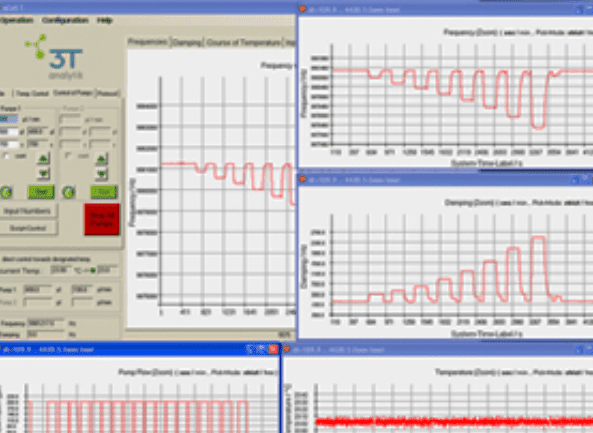Click Pump 2 green down arrow
Image resolution: width=593 pixels, height=433 pixels.
[x=101, y=174]
